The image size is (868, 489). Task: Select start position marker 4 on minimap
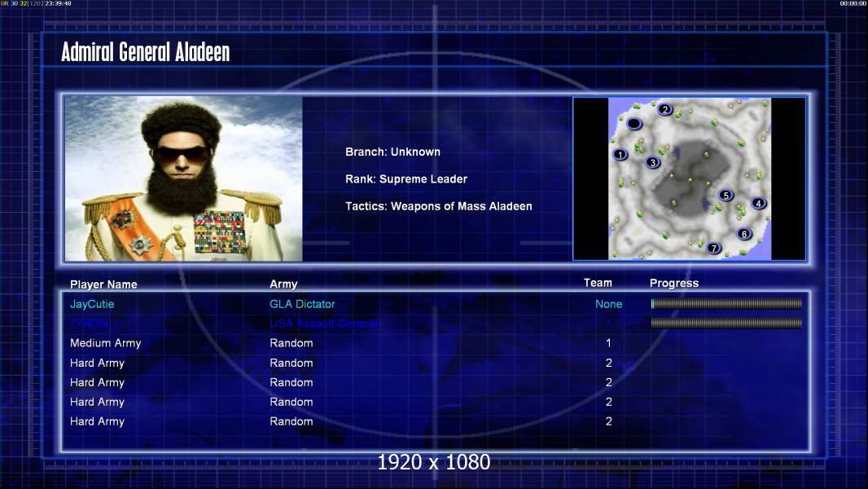click(x=758, y=203)
